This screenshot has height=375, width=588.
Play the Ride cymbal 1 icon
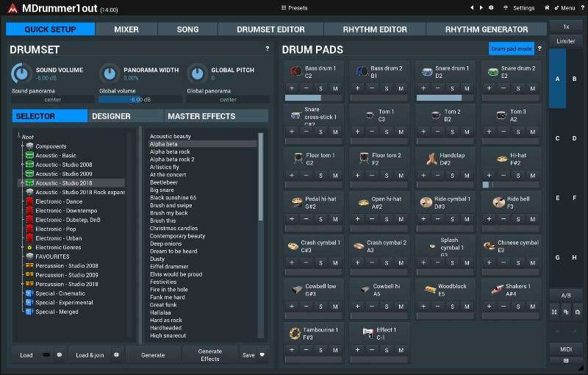(426, 202)
